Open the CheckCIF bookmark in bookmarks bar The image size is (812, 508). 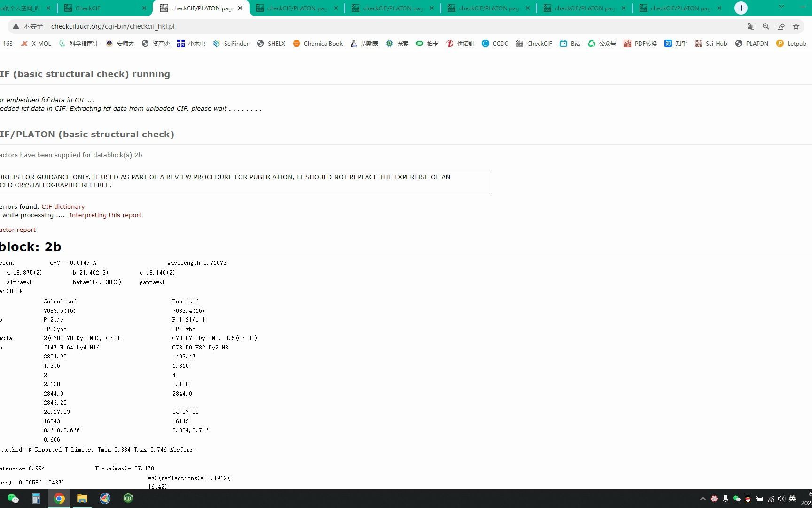coord(534,43)
